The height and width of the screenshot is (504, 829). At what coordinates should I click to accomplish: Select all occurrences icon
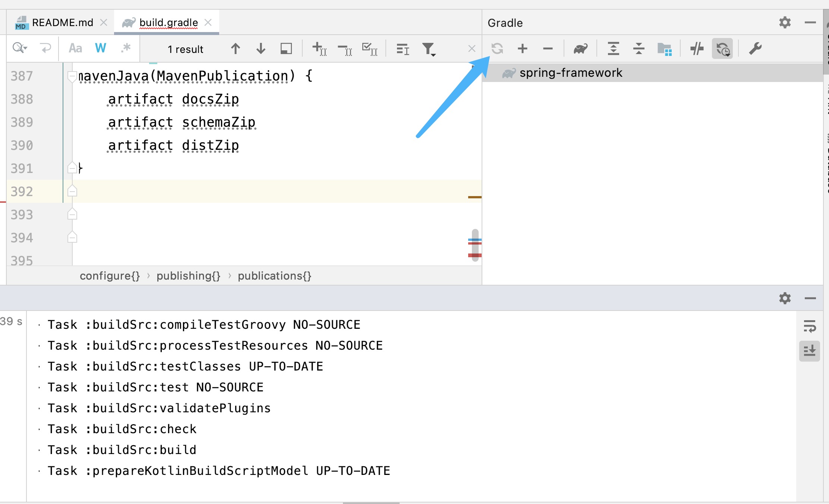370,48
